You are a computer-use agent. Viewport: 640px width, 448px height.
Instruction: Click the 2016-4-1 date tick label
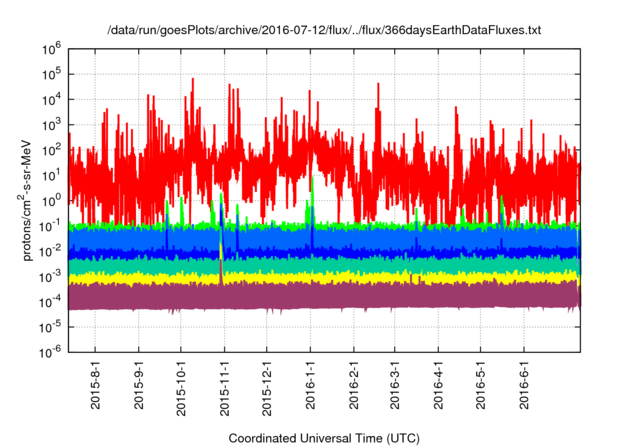[438, 386]
